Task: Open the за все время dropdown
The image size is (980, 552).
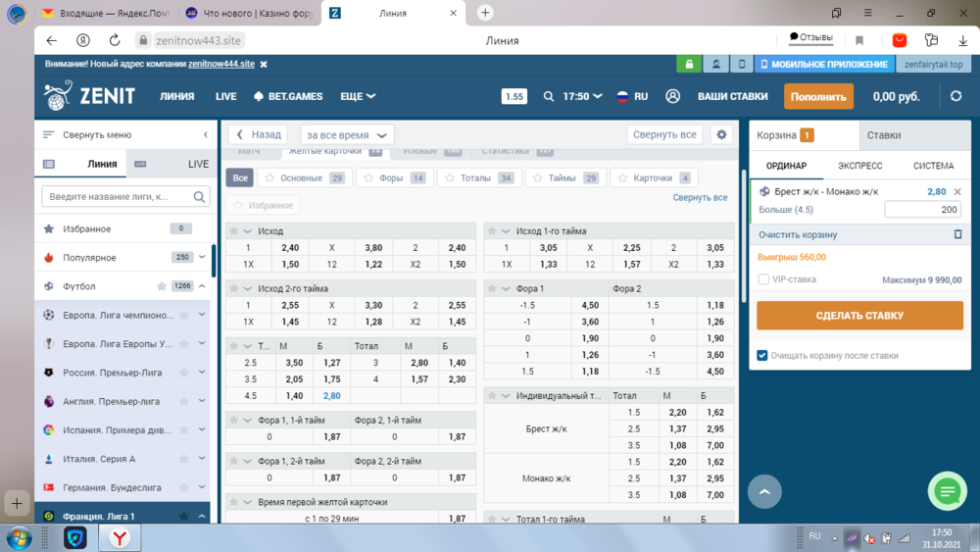Action: tap(347, 135)
